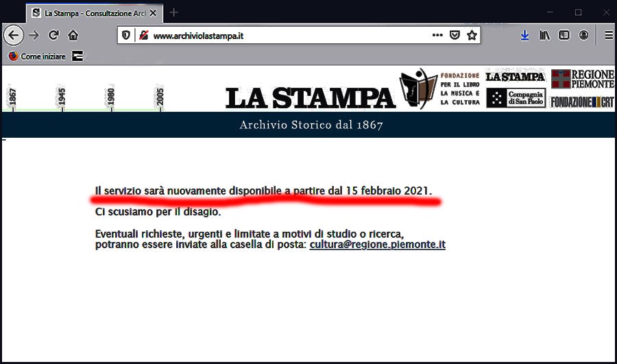The width and height of the screenshot is (617, 364).
Task: Open the Regione Piemonte logo
Action: click(x=582, y=79)
